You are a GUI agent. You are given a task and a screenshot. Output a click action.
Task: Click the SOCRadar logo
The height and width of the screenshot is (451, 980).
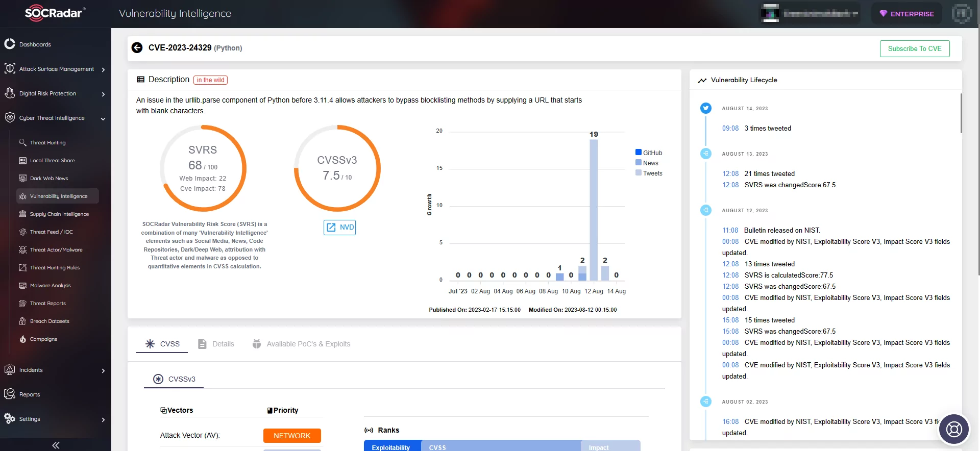(x=55, y=13)
